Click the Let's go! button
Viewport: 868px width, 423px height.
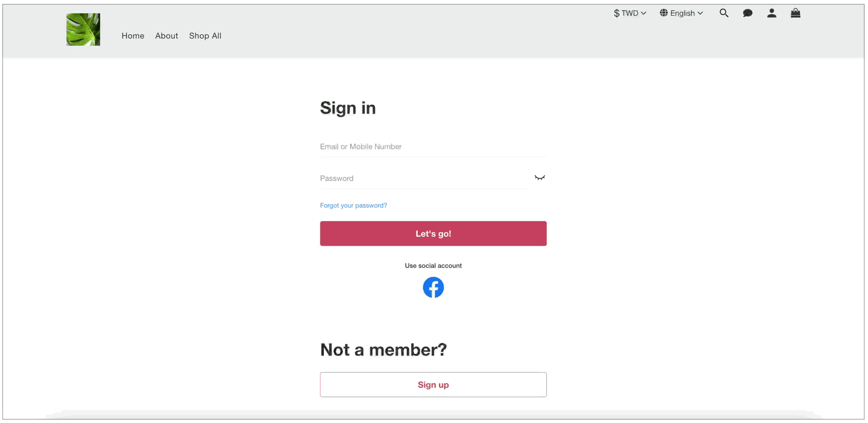[433, 233]
